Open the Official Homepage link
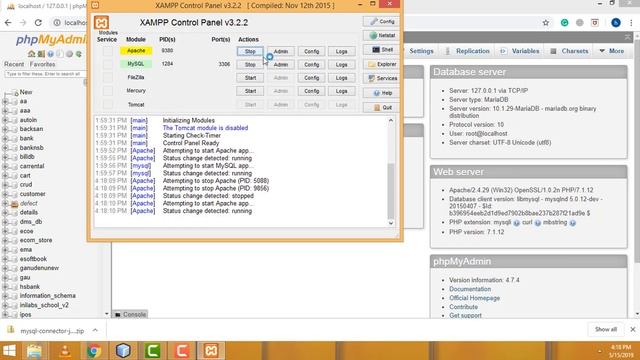Viewport: 640px width, 360px height. (x=474, y=298)
